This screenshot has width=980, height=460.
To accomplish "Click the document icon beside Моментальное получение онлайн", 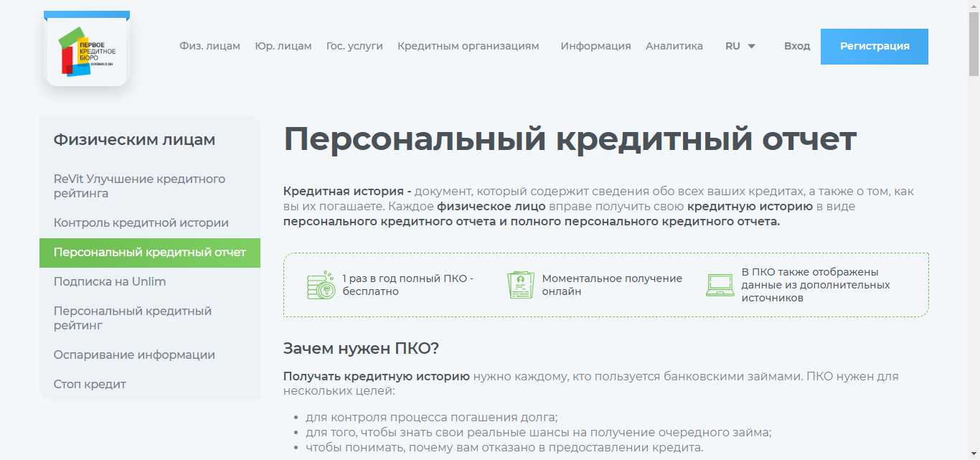I will (x=521, y=285).
